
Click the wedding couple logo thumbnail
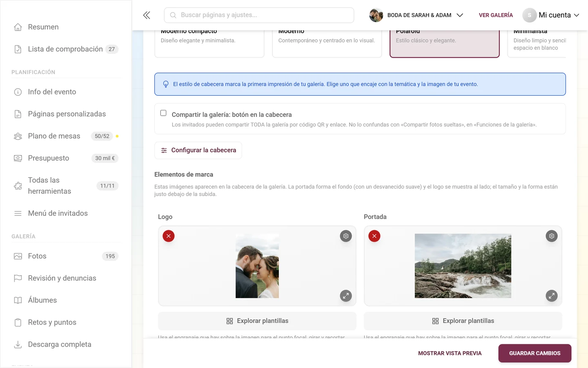(257, 266)
